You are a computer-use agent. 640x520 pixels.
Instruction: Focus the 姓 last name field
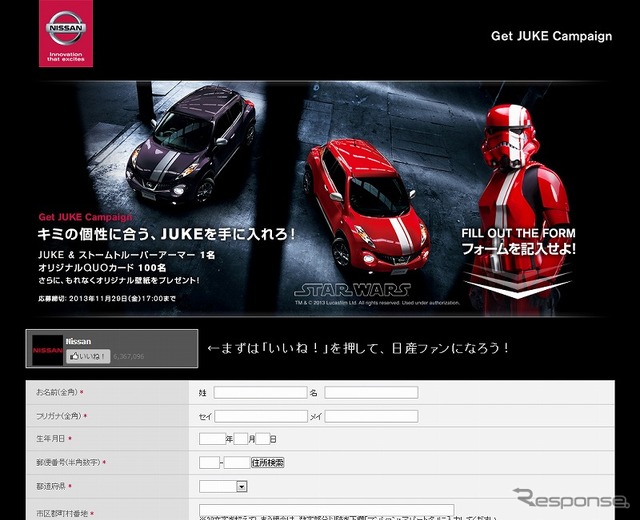pos(260,393)
